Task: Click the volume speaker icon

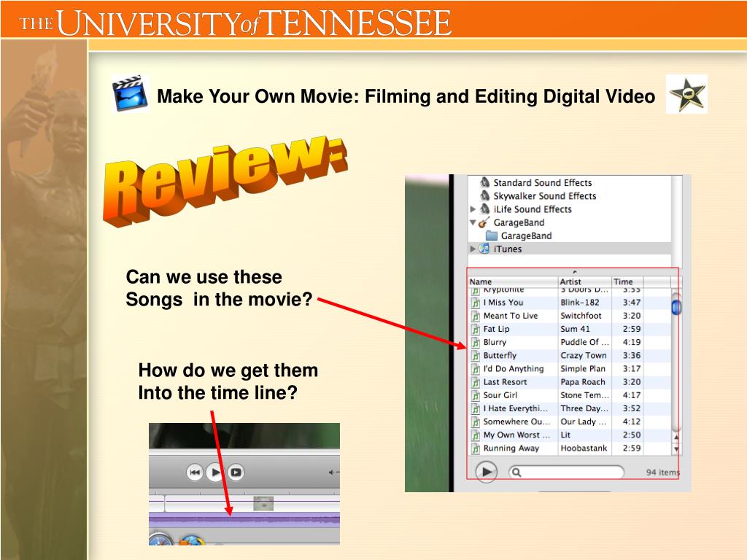Action: 331,472
